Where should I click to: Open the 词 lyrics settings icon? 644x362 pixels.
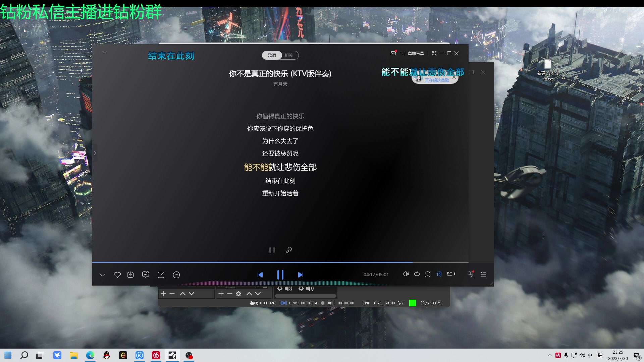coord(439,274)
